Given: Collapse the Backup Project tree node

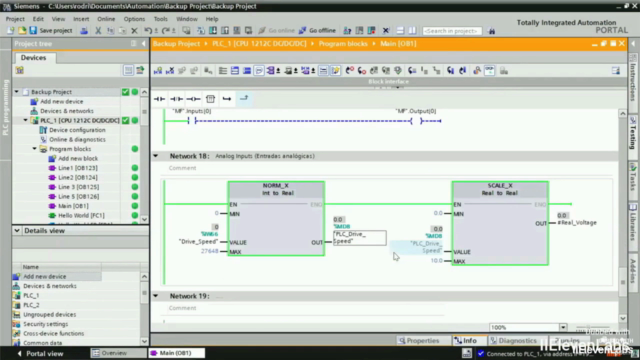Looking at the screenshot, I should [x=17, y=92].
